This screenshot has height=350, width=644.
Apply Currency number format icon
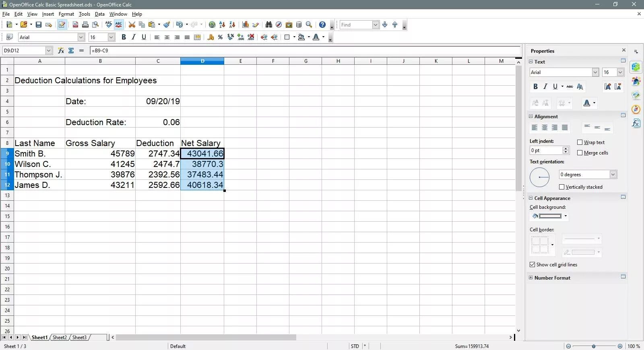(211, 37)
